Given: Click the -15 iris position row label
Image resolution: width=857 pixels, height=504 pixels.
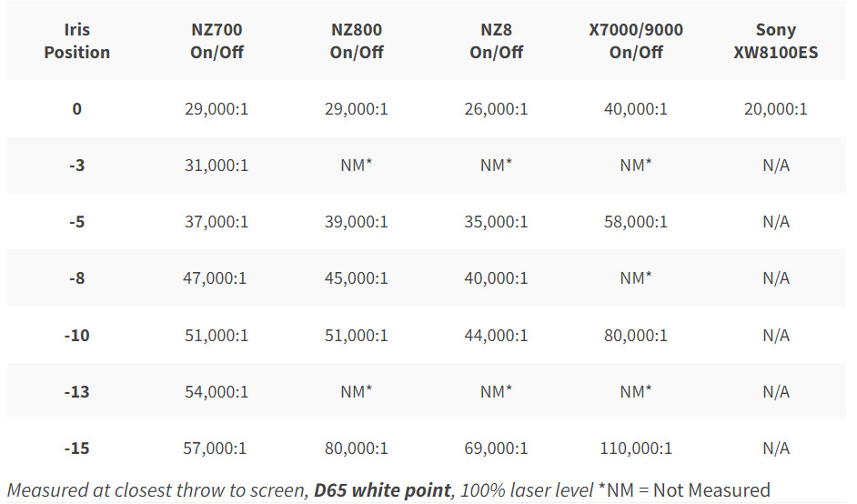Looking at the screenshot, I should 76,449.
